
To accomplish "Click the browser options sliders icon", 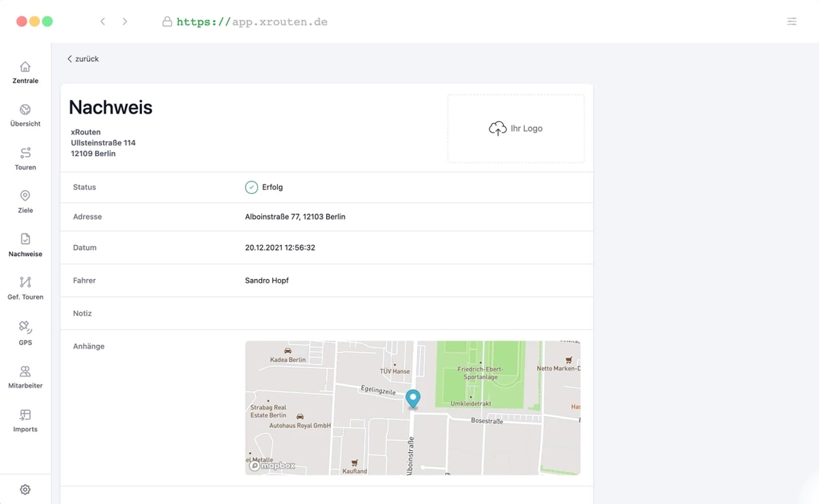I will [791, 22].
